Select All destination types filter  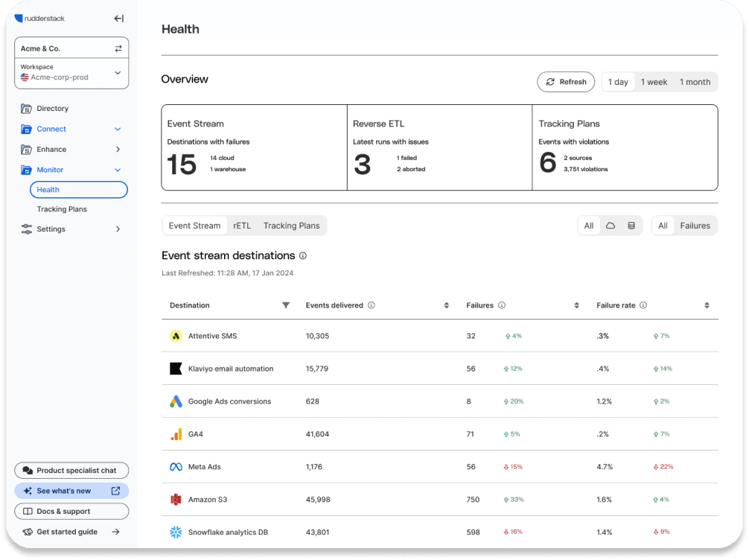pyautogui.click(x=589, y=226)
